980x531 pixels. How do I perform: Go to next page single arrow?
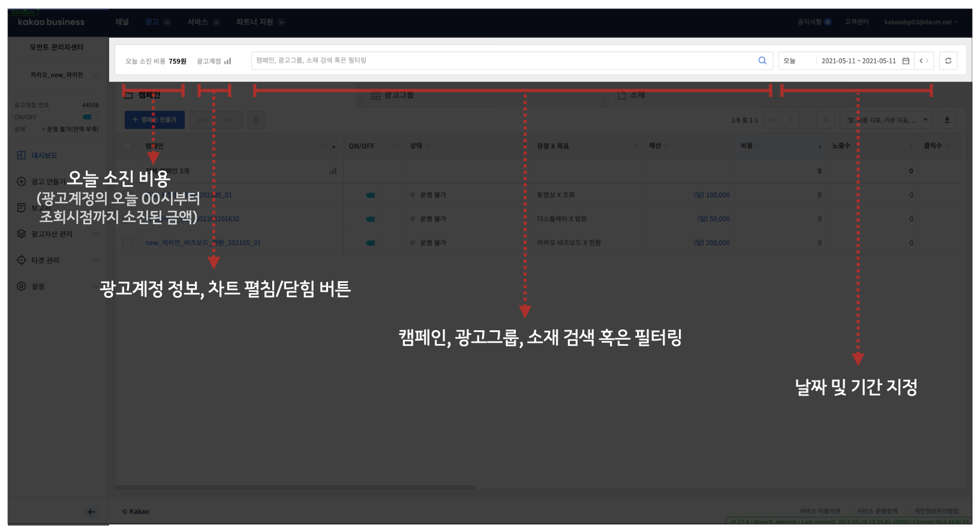(x=808, y=120)
